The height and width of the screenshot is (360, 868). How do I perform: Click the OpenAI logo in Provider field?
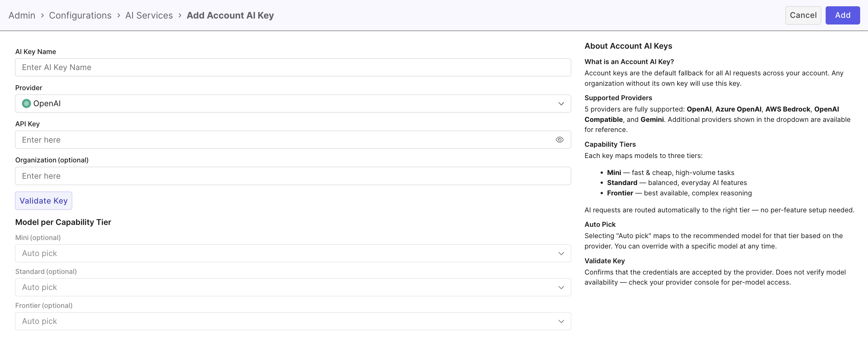(26, 104)
